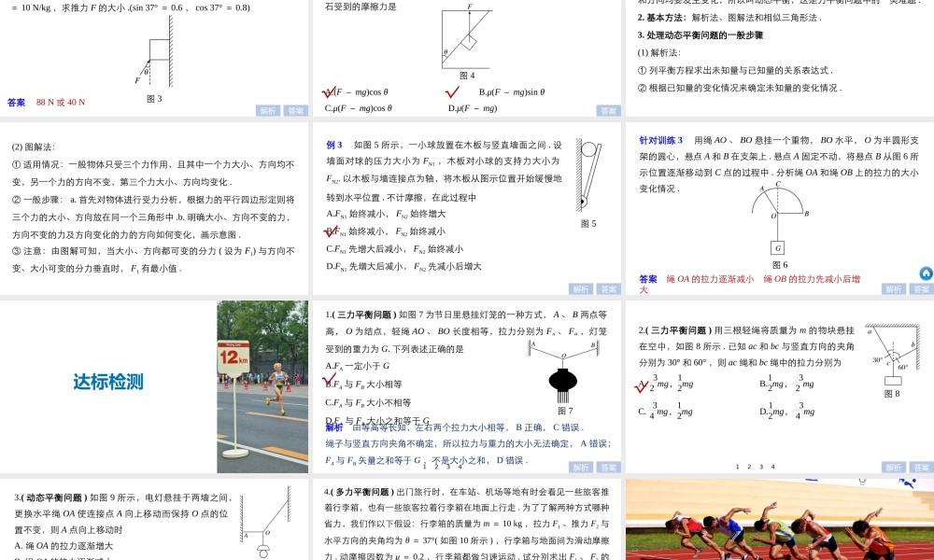934x560 pixels.
Task: Go to page 1 link on 图8 slide
Action: (x=738, y=468)
